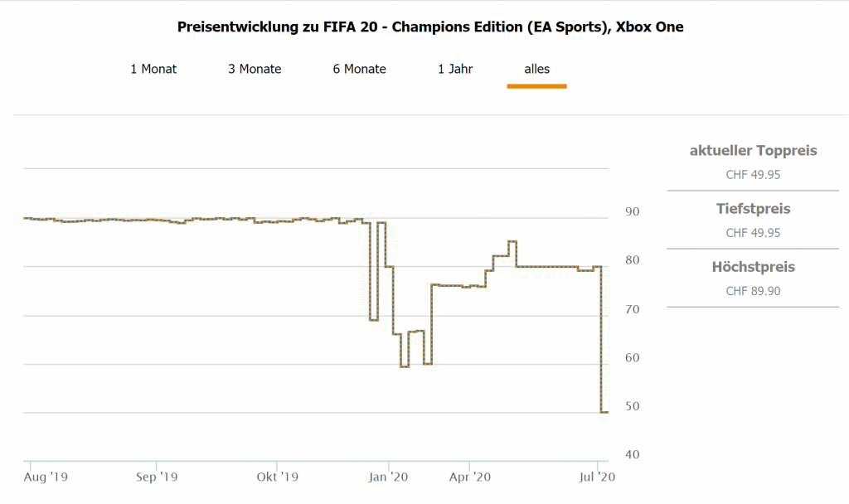Open the "6 Monate" price range
This screenshot has width=849, height=504.
pyautogui.click(x=359, y=69)
